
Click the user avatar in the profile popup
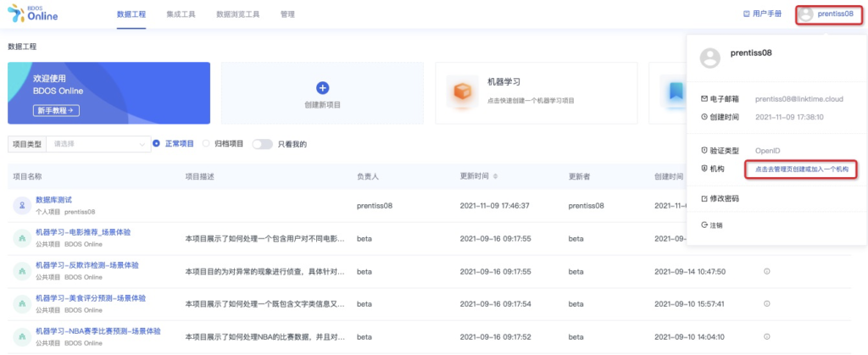710,58
